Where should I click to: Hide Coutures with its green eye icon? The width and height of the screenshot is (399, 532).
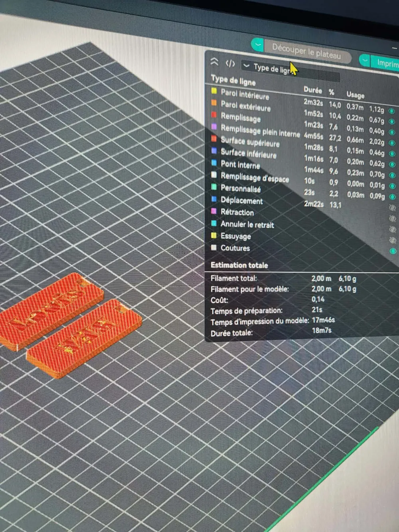pyautogui.click(x=393, y=251)
